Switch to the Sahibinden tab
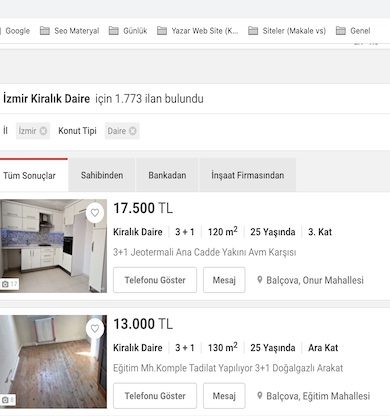Viewport: 390px width, 416px height. point(102,175)
